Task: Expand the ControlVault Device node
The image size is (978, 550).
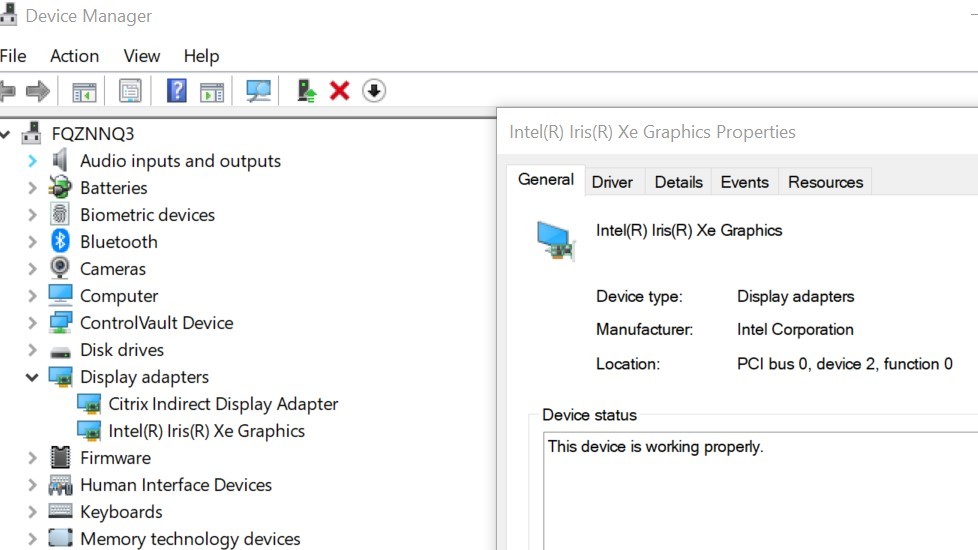Action: (32, 323)
